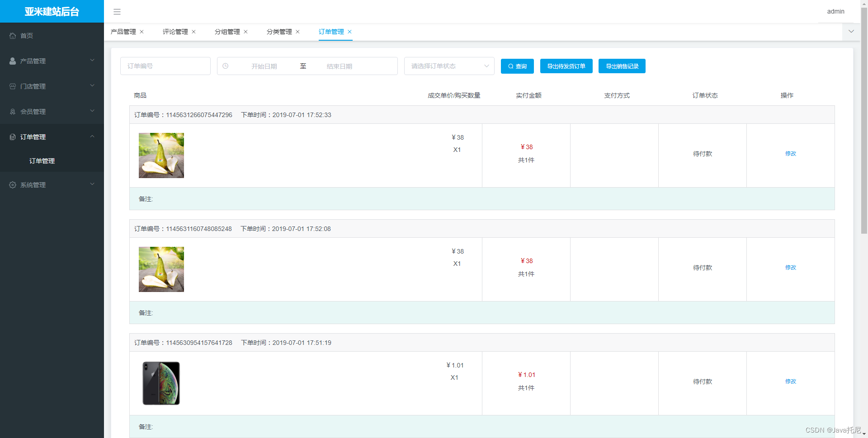Click 待付款 status of order 1145630954157641728
Screen dimensions: 868x438
click(x=703, y=381)
